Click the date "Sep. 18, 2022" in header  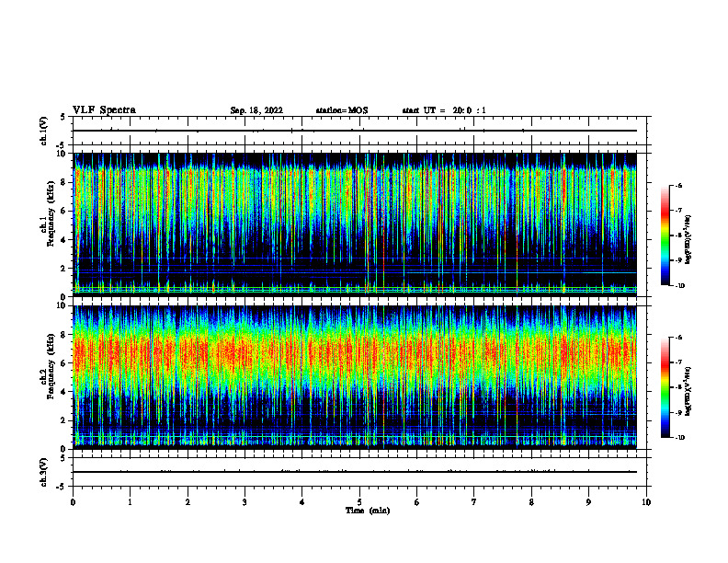(x=256, y=110)
